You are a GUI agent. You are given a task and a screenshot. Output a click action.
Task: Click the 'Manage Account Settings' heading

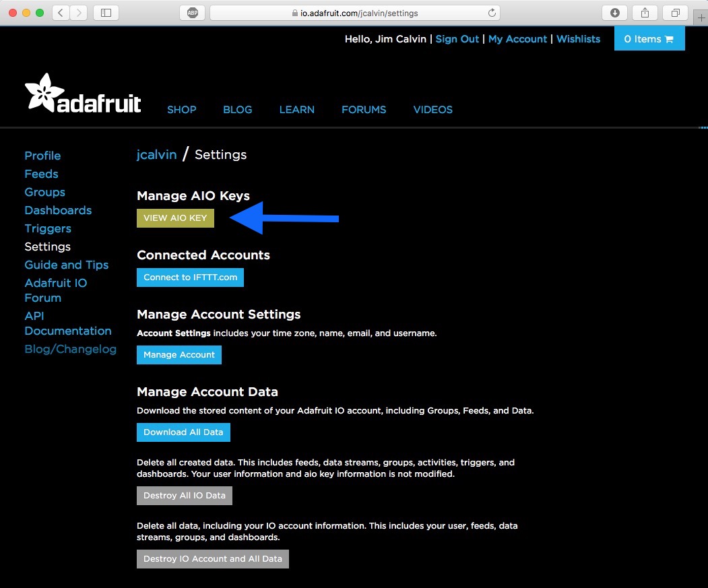[x=218, y=315]
